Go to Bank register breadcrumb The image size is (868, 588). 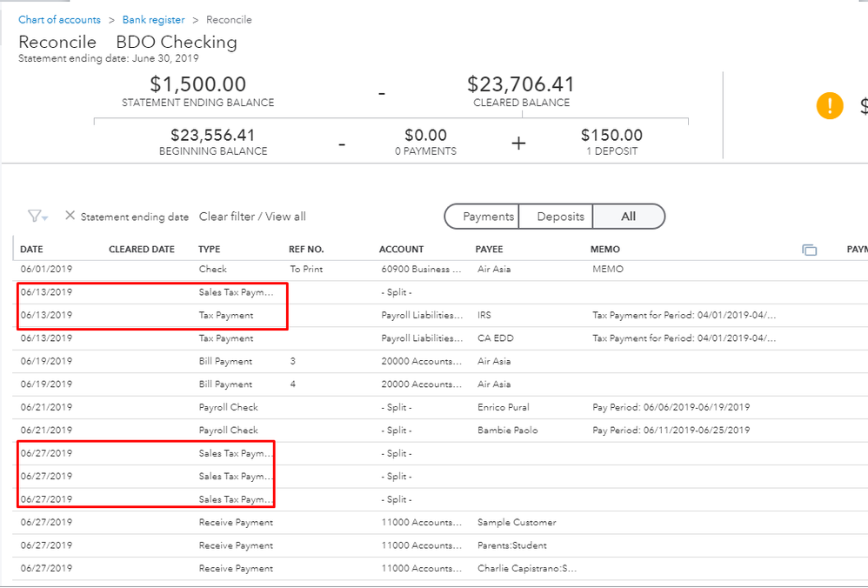(x=151, y=19)
